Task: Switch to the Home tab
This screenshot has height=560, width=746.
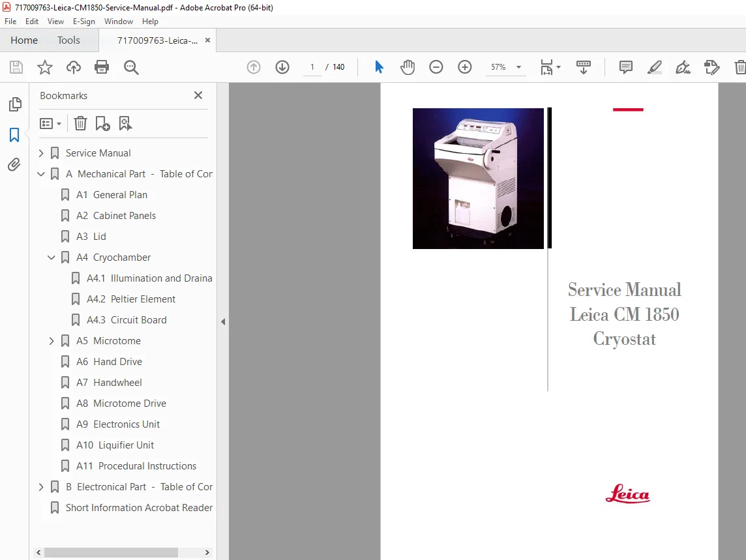Action: [x=24, y=40]
